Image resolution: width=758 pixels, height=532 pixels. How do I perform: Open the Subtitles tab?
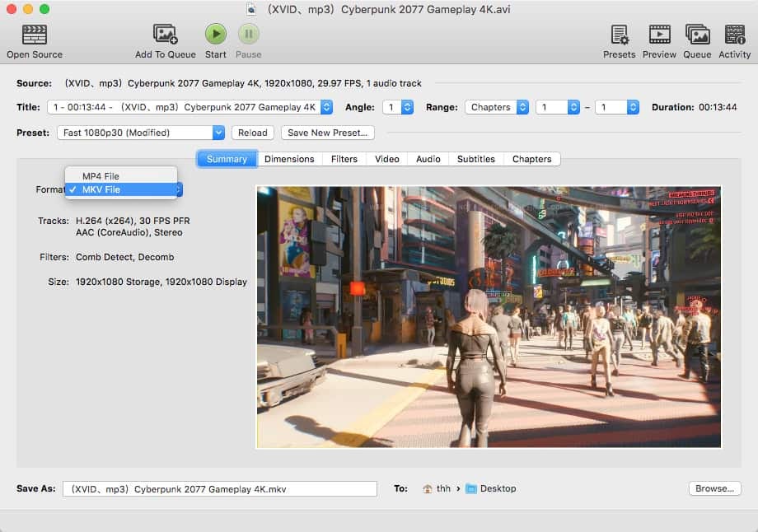coord(476,159)
